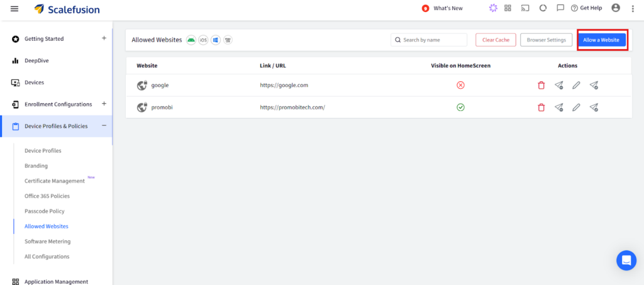
Task: Collapse Device Profiles & Policies section
Action: (x=104, y=126)
